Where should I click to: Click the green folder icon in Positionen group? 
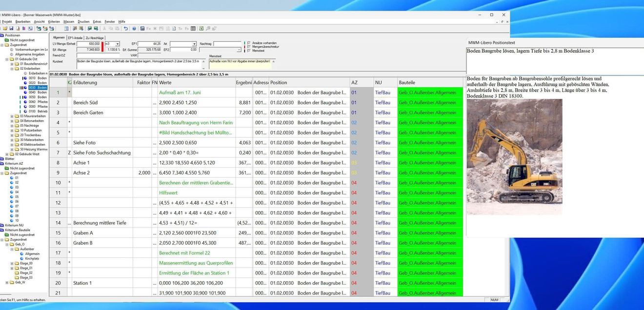[7, 40]
